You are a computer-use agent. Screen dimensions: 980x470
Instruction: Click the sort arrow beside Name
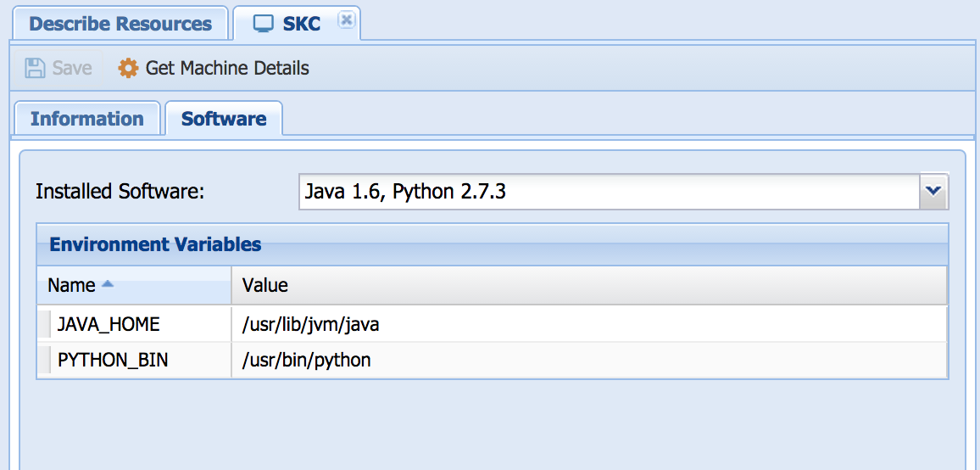107,285
